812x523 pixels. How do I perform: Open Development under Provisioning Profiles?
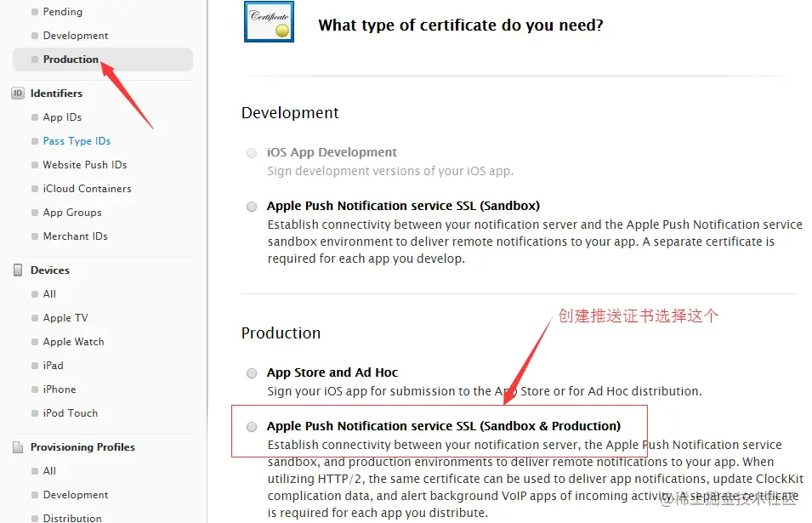click(x=76, y=495)
